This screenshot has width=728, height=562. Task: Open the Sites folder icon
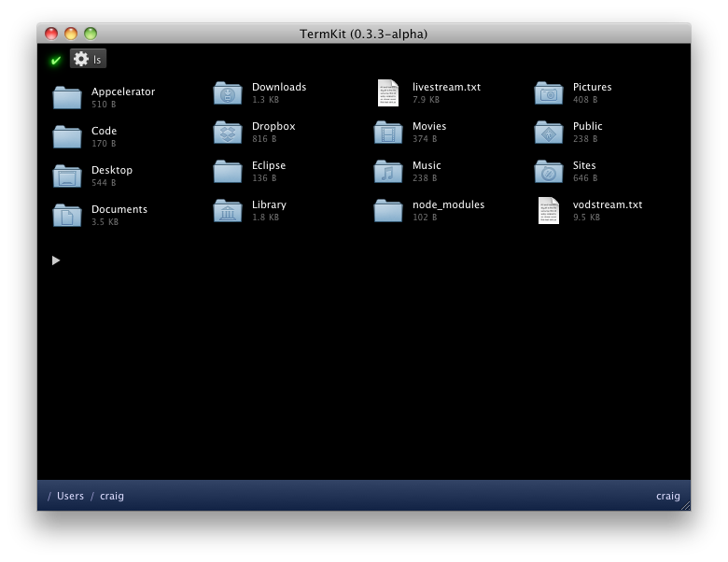pos(548,172)
